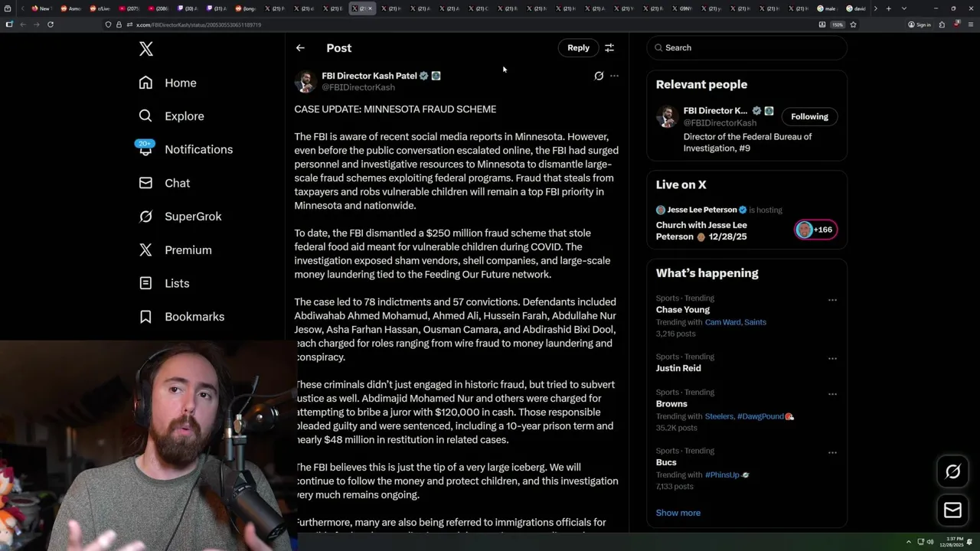
Task: Open the Chase Young trending topic
Action: pos(683,310)
